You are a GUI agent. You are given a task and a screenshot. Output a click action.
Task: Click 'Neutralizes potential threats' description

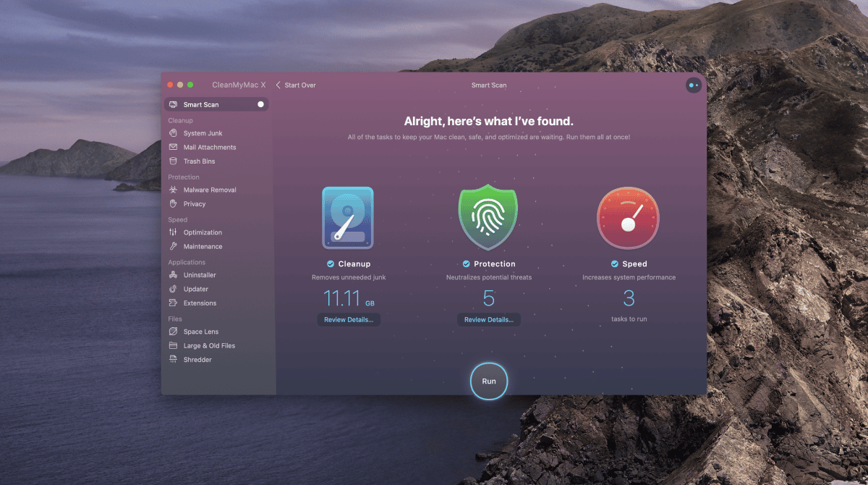coord(489,277)
